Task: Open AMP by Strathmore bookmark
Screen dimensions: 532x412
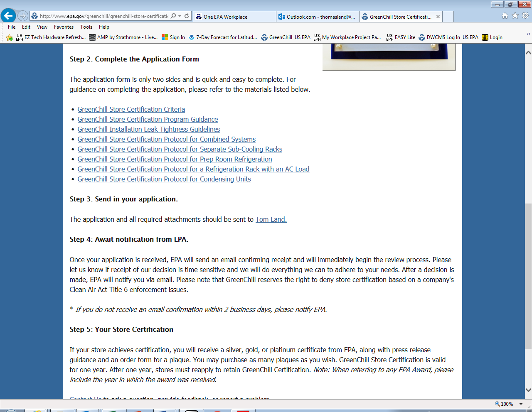Action: click(x=123, y=37)
